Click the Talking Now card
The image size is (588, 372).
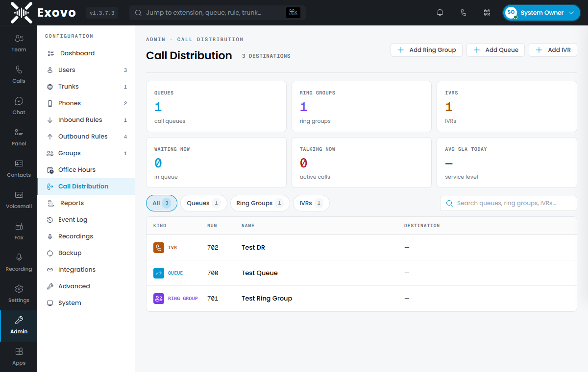pos(362,163)
